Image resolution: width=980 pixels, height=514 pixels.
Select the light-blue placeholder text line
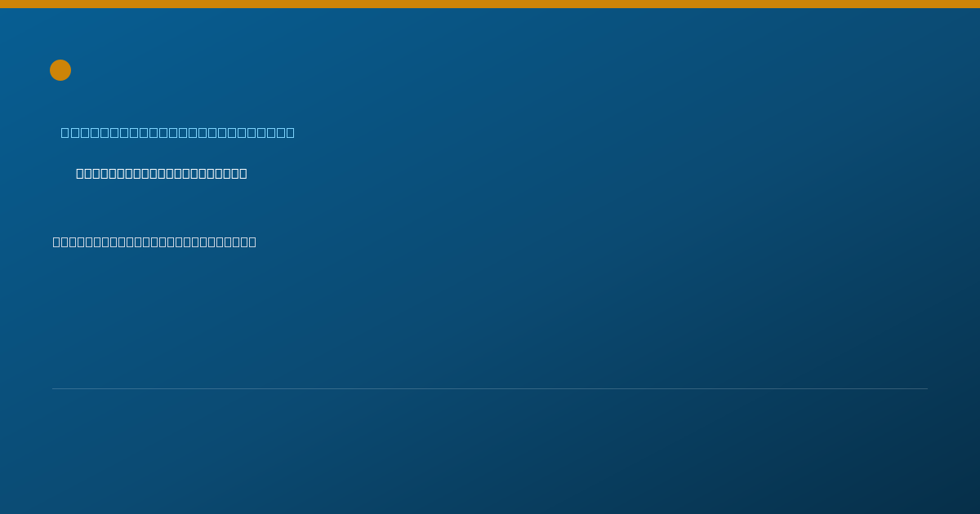(178, 132)
